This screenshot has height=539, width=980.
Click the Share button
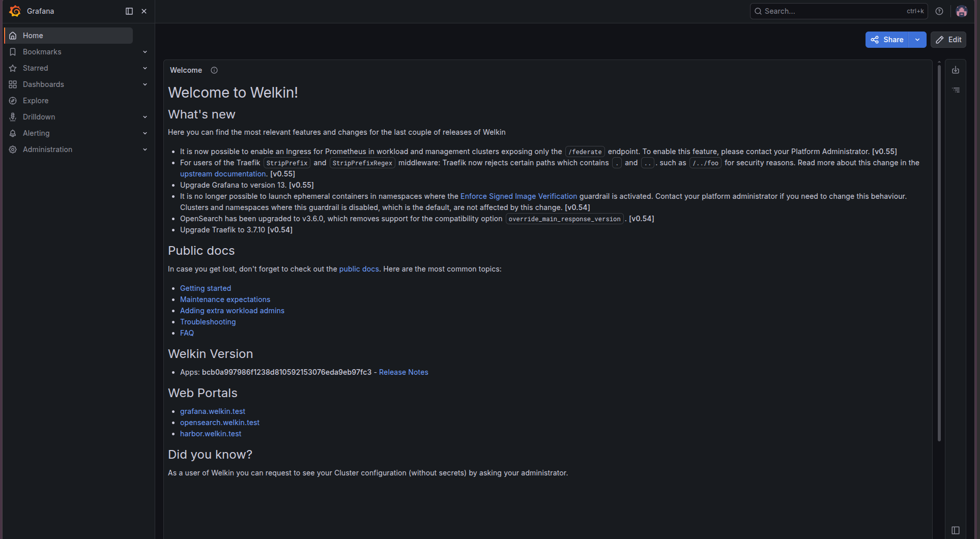[x=887, y=40]
